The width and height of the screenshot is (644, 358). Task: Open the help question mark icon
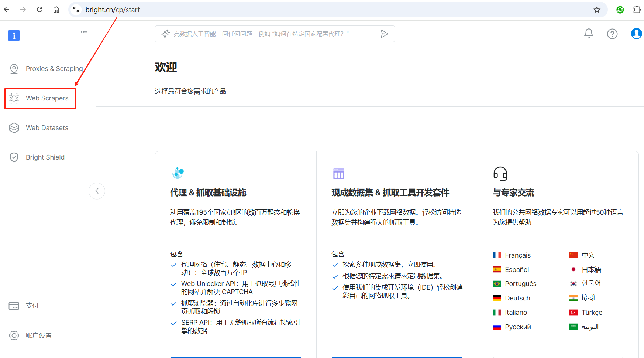pyautogui.click(x=612, y=34)
